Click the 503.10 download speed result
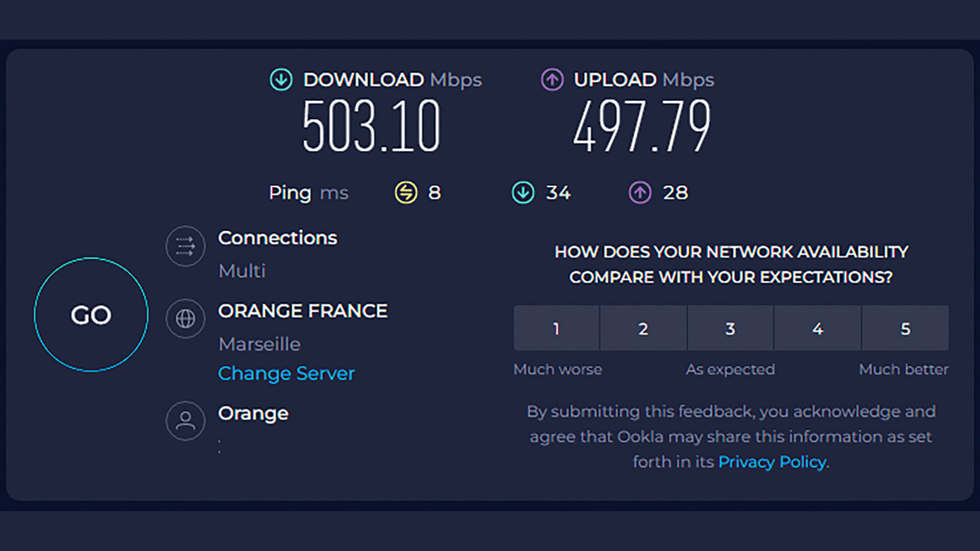The image size is (980, 551). tap(371, 126)
